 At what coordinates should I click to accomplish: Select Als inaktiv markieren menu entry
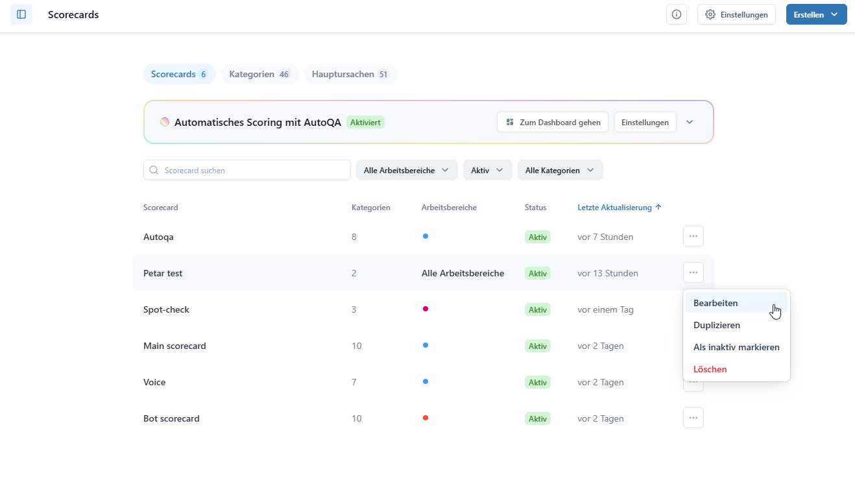[736, 347]
